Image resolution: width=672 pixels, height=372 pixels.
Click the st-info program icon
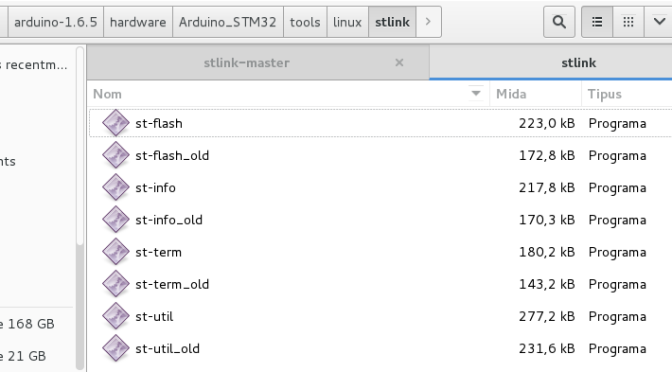pyautogui.click(x=116, y=188)
